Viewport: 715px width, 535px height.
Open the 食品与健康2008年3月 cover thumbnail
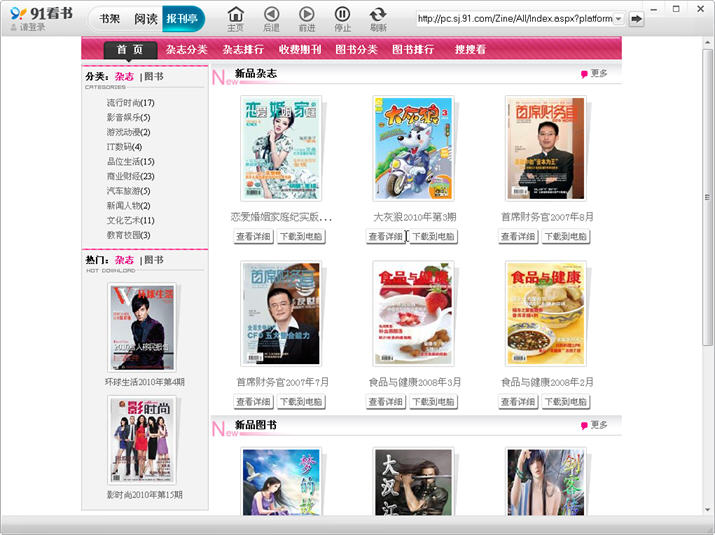[414, 314]
